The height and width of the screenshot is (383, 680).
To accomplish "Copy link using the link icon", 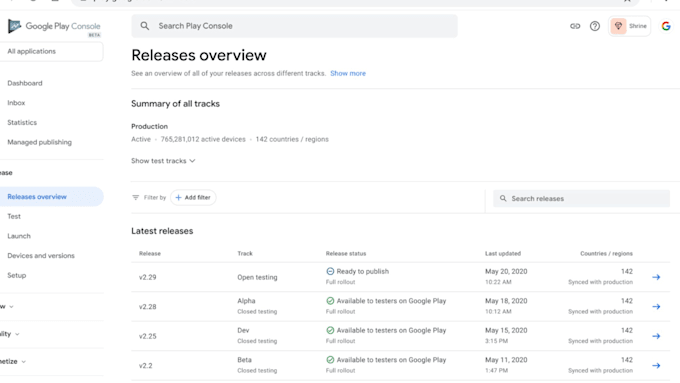I will (575, 26).
